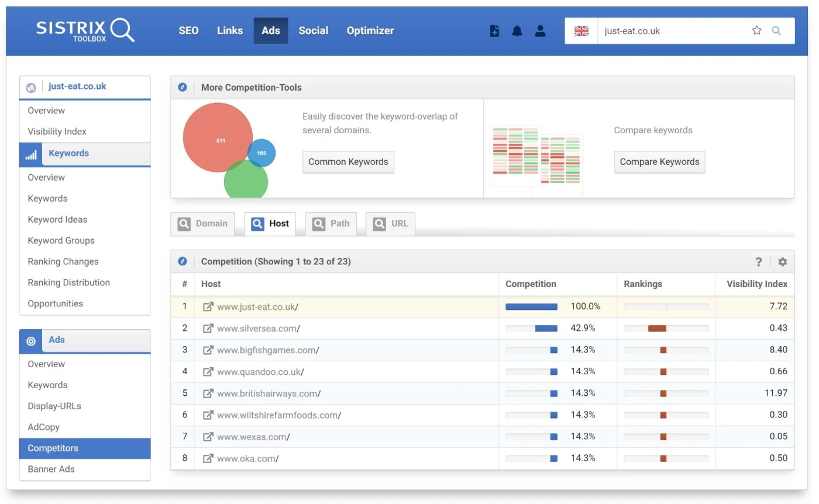Click the compass icon beside More Competition-Tools
Image resolution: width=819 pixels, height=504 pixels.
pyautogui.click(x=183, y=87)
